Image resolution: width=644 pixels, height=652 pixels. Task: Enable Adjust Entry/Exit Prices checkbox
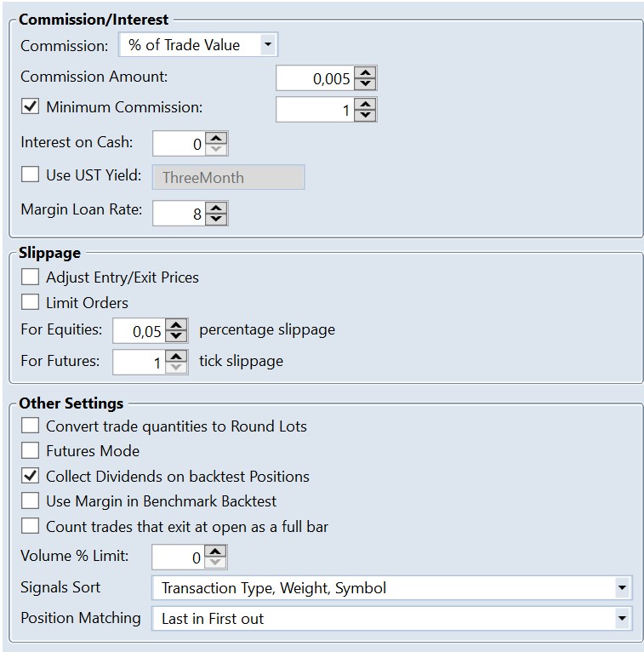31,277
